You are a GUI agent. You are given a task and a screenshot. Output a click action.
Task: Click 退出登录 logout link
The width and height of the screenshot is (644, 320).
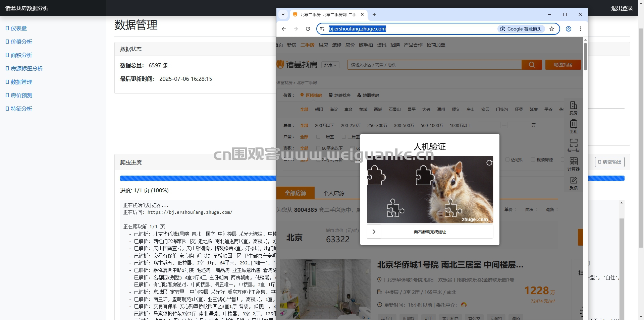point(622,8)
